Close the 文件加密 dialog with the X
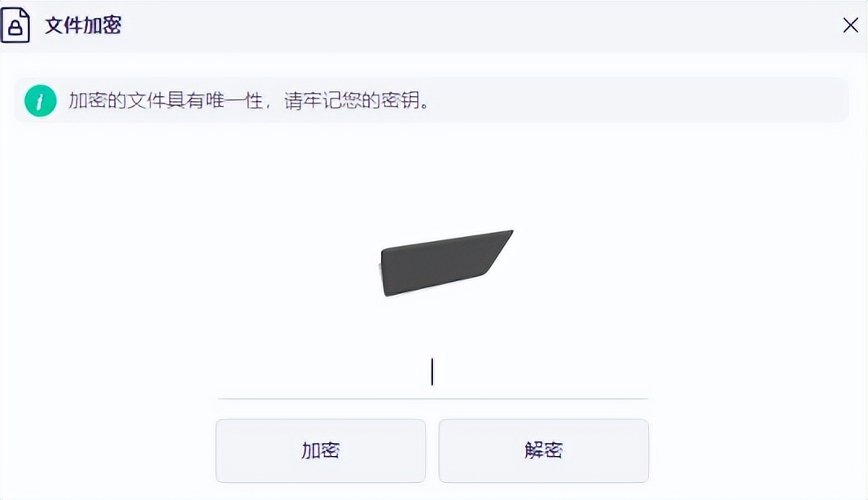 [x=850, y=25]
